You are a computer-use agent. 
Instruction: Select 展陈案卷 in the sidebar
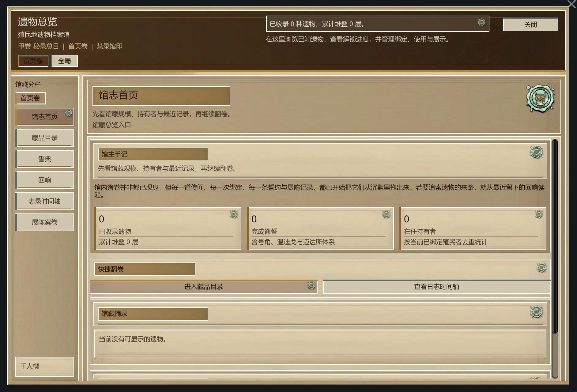click(45, 222)
